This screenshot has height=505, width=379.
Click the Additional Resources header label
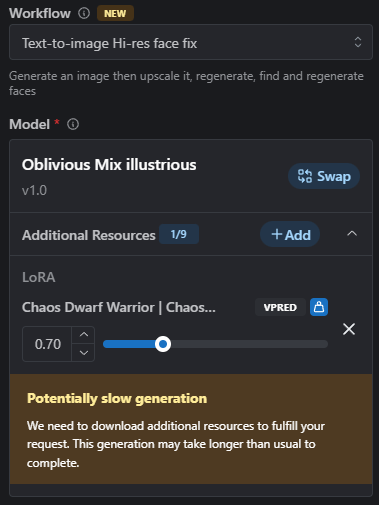(89, 235)
